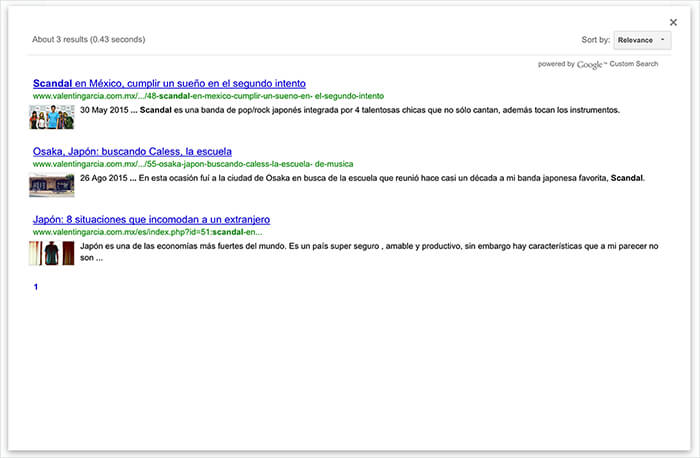Screen dimensions: 700x458
Task: Click the '30 May 2015' Scandal snippet text
Action: tap(350, 110)
